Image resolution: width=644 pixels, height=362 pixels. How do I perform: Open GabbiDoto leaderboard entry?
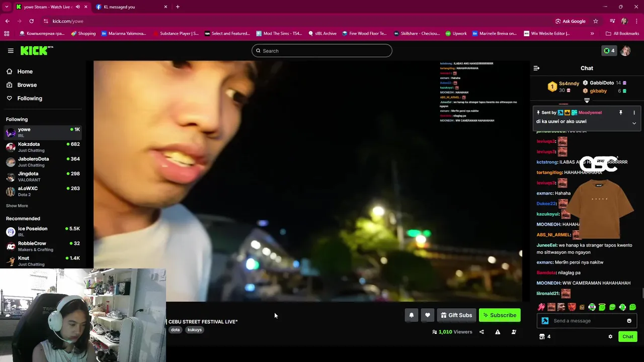(604, 83)
